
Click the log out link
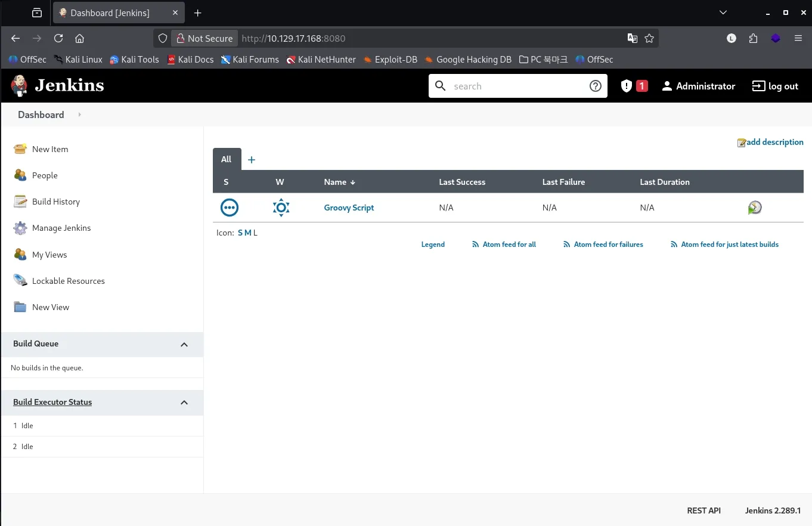click(775, 86)
